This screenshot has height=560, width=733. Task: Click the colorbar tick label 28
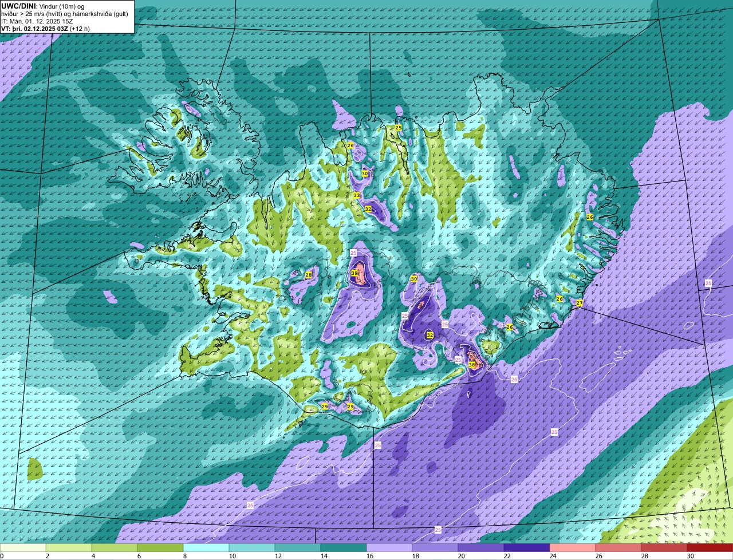point(645,556)
